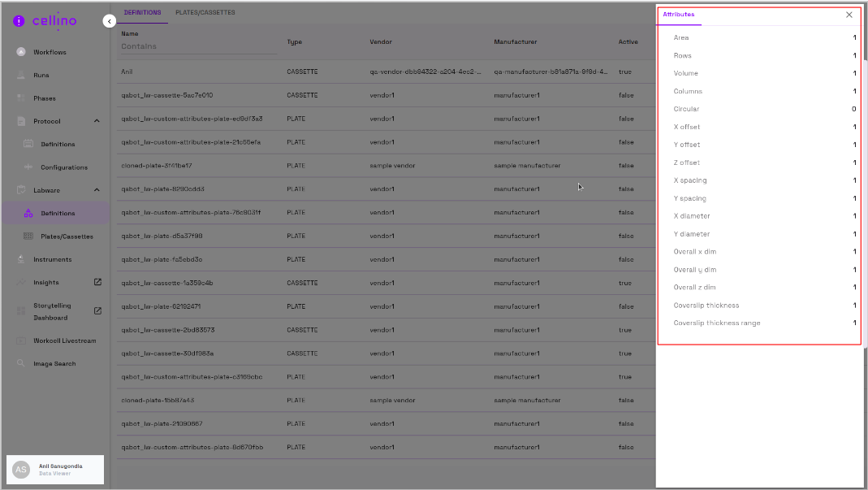Open the Instruments section icon
The height and width of the screenshot is (490, 868).
[21, 259]
